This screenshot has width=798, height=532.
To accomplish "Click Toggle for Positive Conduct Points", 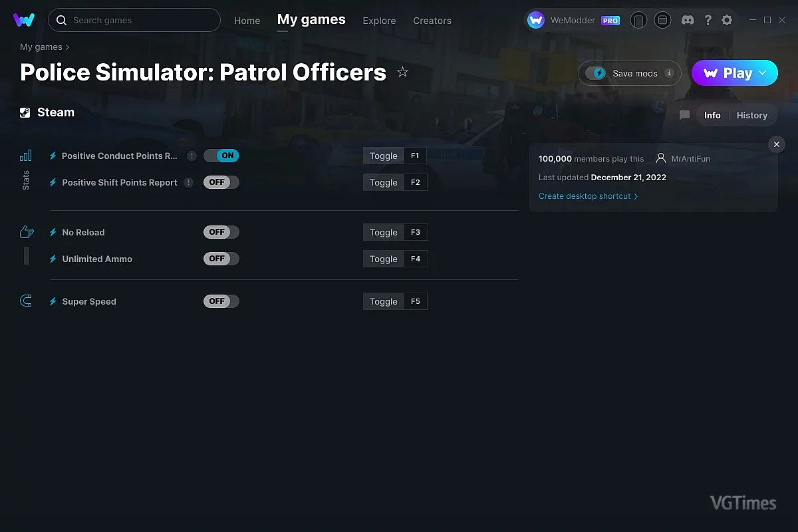I will pyautogui.click(x=383, y=156).
